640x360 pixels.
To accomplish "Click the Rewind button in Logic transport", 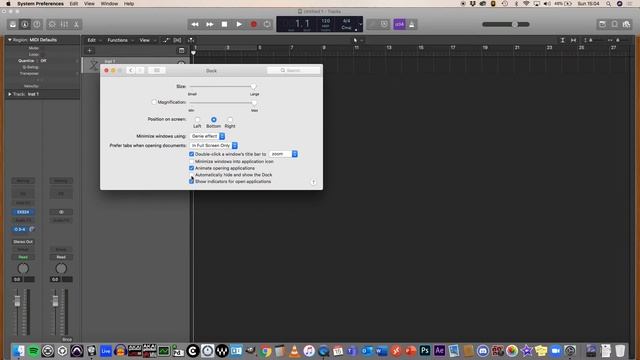I will point(195,24).
